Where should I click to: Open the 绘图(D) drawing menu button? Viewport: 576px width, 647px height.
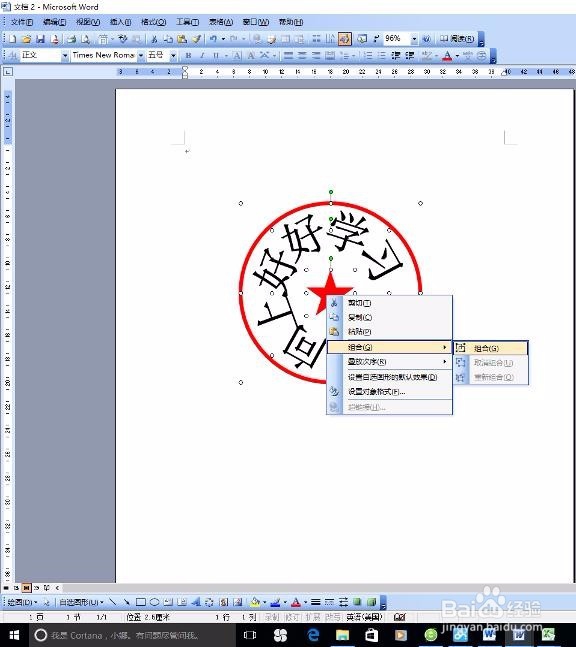[22, 602]
